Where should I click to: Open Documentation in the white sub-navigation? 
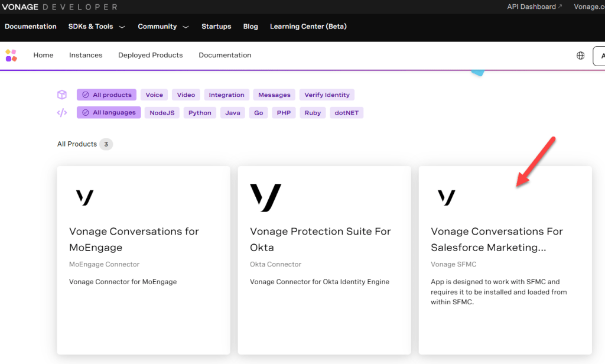pyautogui.click(x=225, y=55)
